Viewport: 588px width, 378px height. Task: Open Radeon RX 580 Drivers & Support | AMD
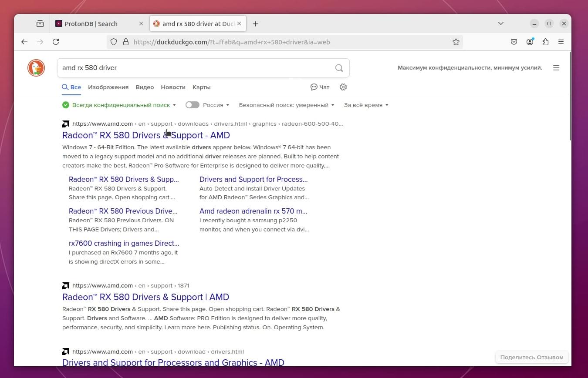pyautogui.click(x=145, y=297)
